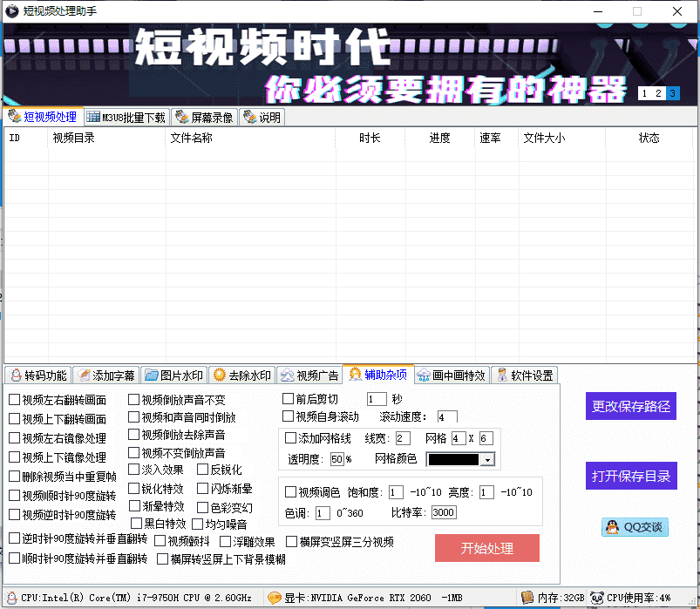
Task: Open the 画中画特效 tab
Action: 452,376
